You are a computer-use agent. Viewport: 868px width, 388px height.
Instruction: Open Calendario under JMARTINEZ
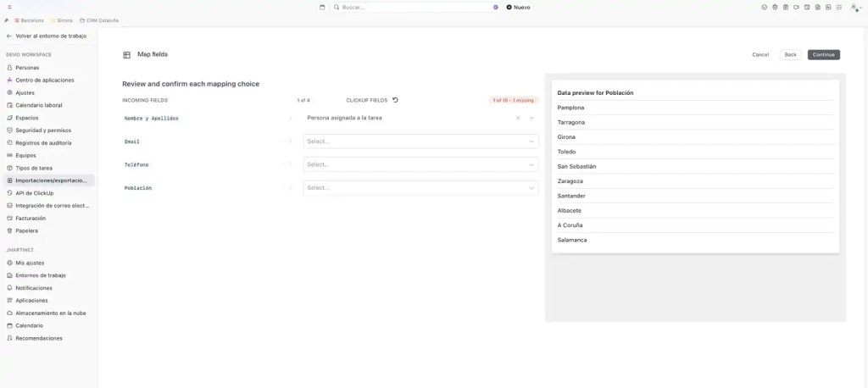point(29,325)
